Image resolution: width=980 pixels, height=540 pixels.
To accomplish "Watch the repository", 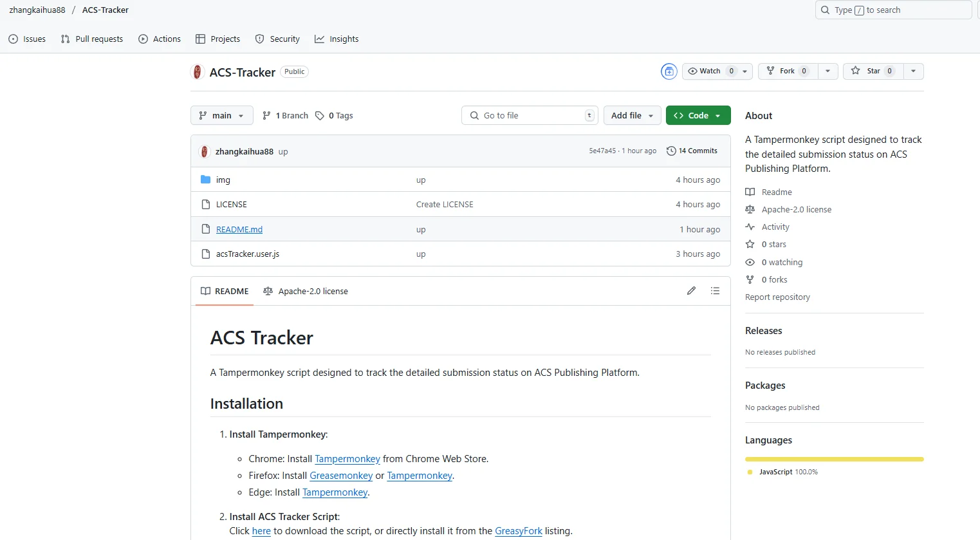I will [x=710, y=71].
